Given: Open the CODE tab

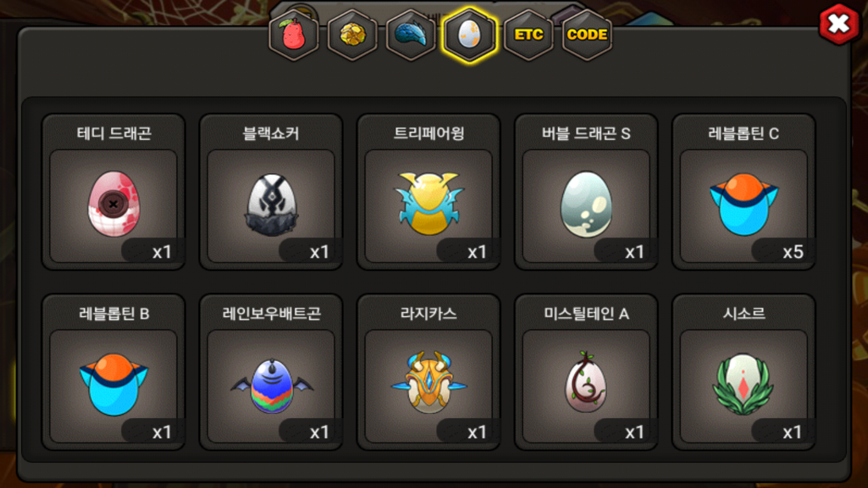Looking at the screenshot, I should click(x=587, y=35).
